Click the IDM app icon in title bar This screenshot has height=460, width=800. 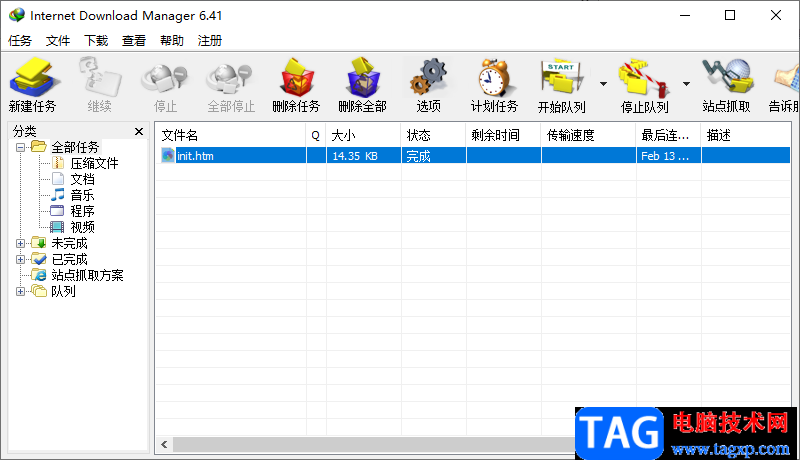coord(17,15)
